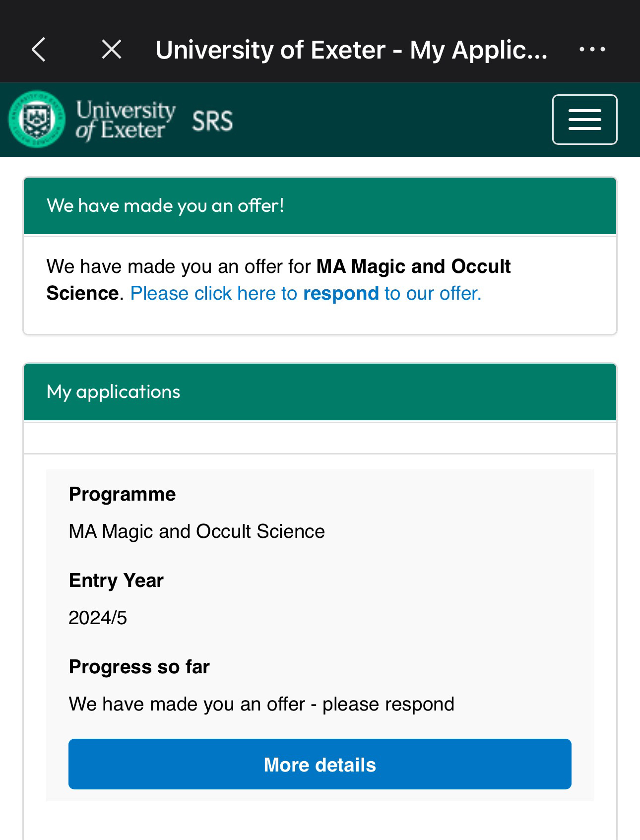Click the 'More details' button
Screen dimensions: 640x840
point(320,764)
